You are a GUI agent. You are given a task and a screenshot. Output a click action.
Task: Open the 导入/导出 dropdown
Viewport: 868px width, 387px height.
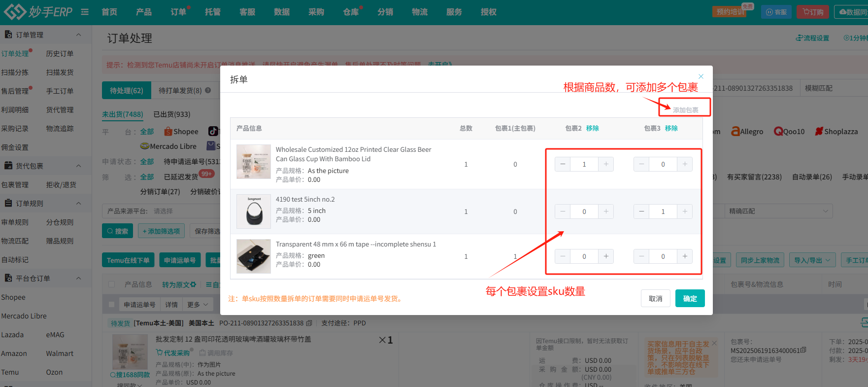pyautogui.click(x=812, y=260)
